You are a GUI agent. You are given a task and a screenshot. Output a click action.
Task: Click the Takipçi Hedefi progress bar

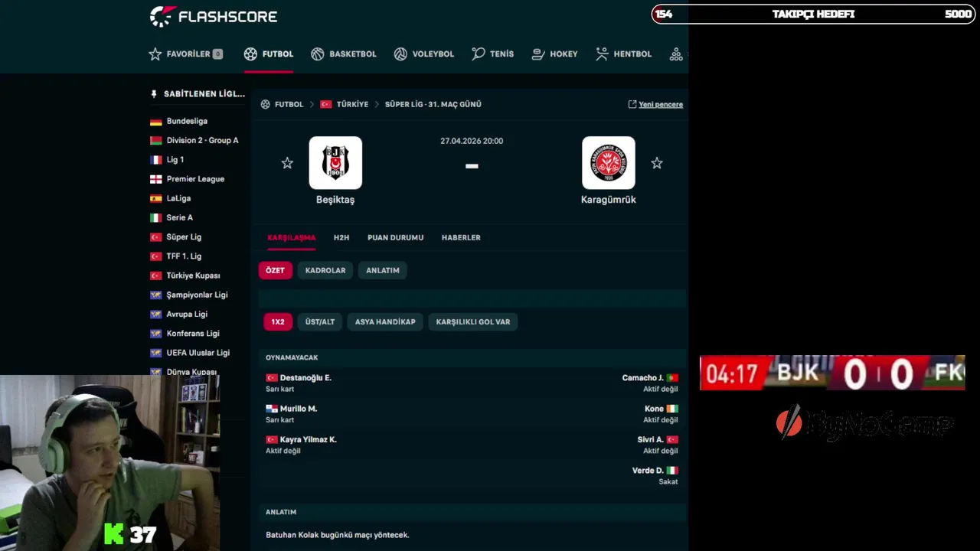pos(812,14)
